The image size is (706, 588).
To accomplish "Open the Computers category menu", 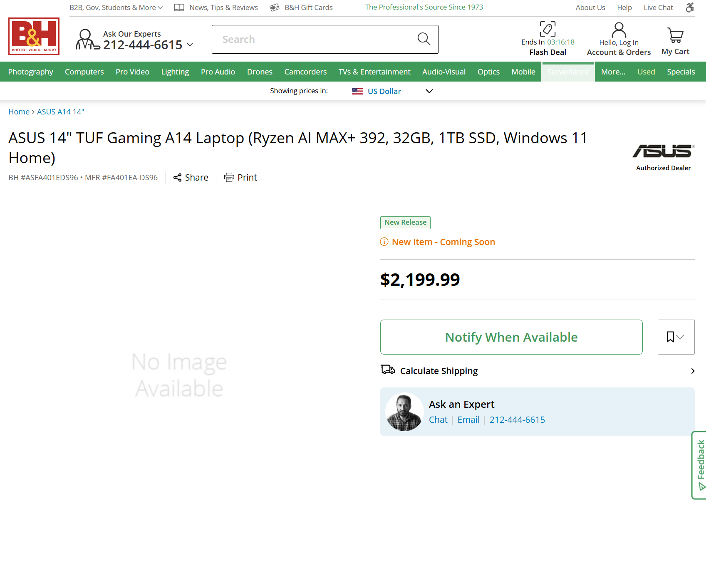I will pos(84,72).
